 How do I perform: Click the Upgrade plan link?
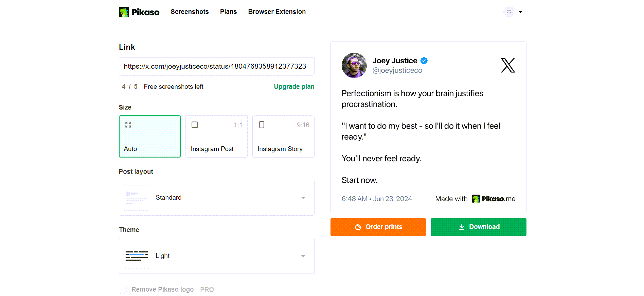294,86
